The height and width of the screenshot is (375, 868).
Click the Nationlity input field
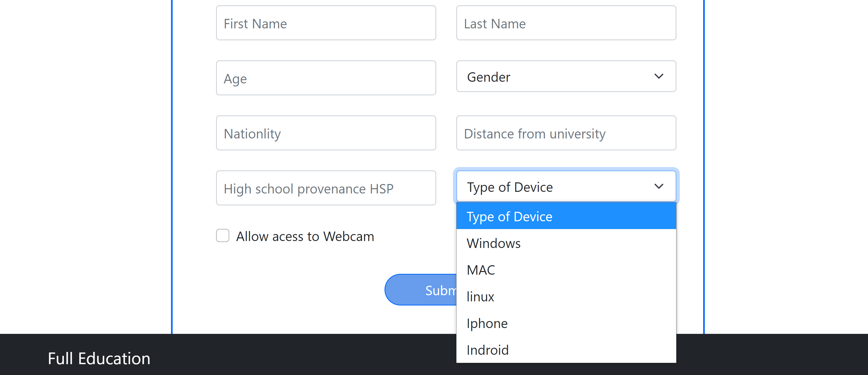coord(326,133)
